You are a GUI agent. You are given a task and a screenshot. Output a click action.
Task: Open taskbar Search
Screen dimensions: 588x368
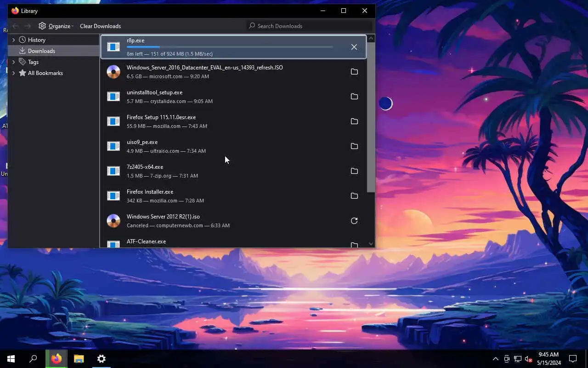[33, 359]
